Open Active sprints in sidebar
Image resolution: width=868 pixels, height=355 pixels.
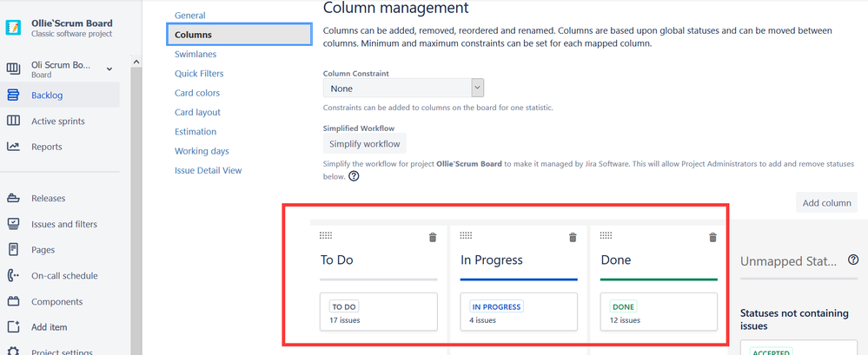[58, 122]
